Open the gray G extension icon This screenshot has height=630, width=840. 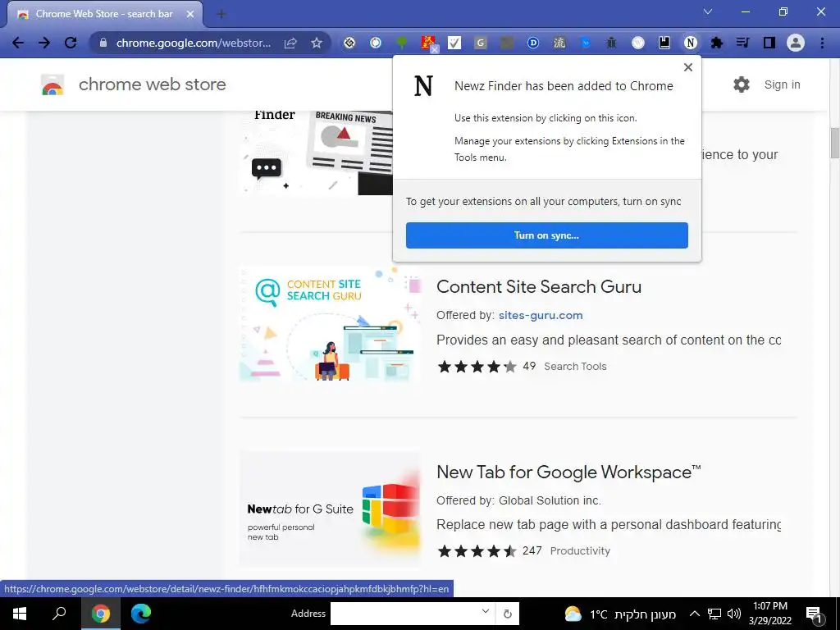481,43
